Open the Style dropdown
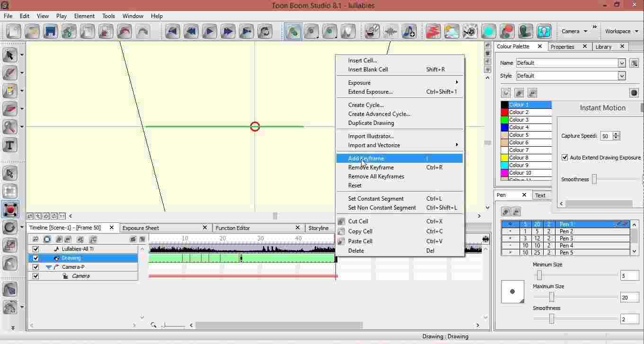This screenshot has width=644, height=344. click(x=622, y=76)
